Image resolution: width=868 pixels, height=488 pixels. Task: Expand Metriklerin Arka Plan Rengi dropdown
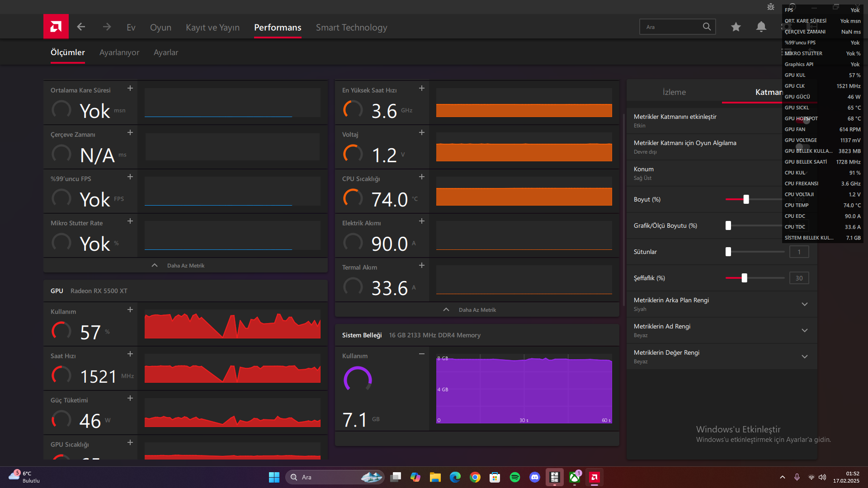click(805, 304)
